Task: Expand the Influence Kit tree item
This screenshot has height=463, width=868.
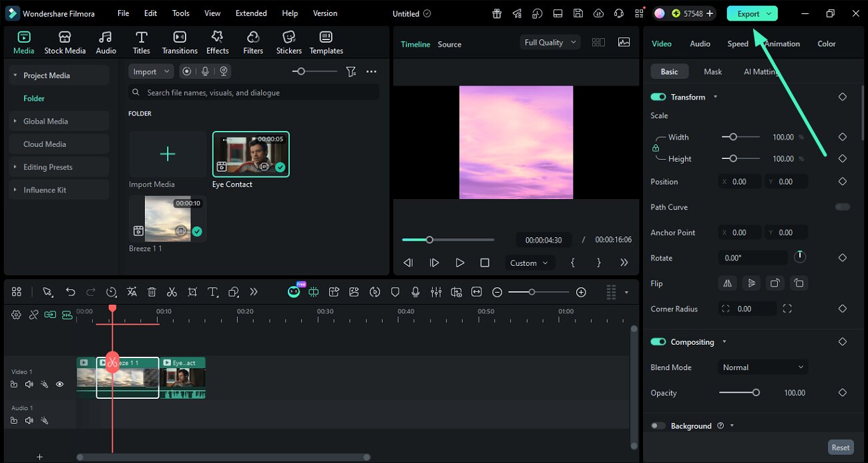Action: coord(15,190)
